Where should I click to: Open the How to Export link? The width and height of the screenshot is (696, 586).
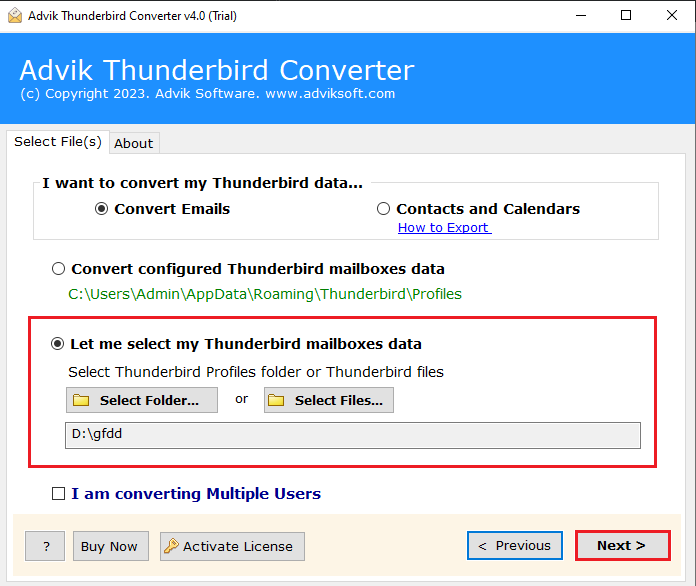click(x=444, y=228)
